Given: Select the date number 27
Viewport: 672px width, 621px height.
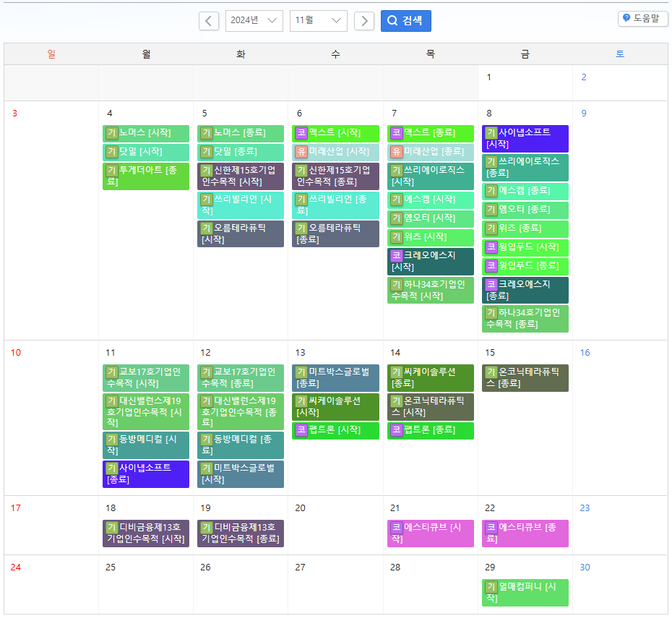Looking at the screenshot, I should 300,567.
